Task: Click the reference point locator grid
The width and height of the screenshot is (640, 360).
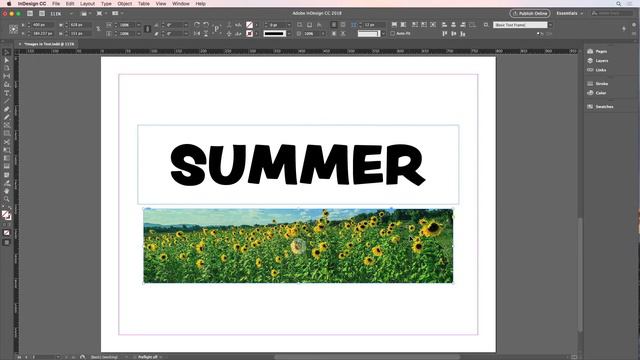Action: 13,29
